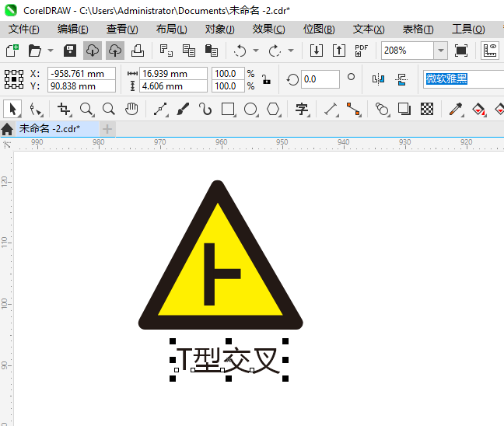Expand the Undo history dropdown arrow
This screenshot has width=504, height=426.
coord(256,51)
